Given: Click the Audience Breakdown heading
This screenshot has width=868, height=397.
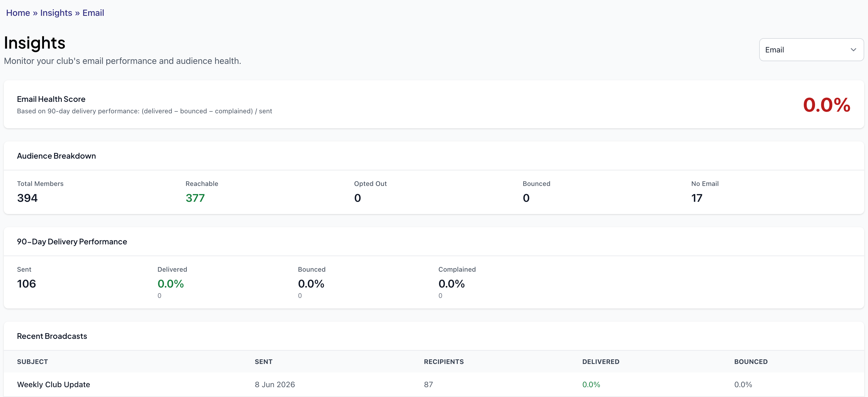Looking at the screenshot, I should point(56,156).
